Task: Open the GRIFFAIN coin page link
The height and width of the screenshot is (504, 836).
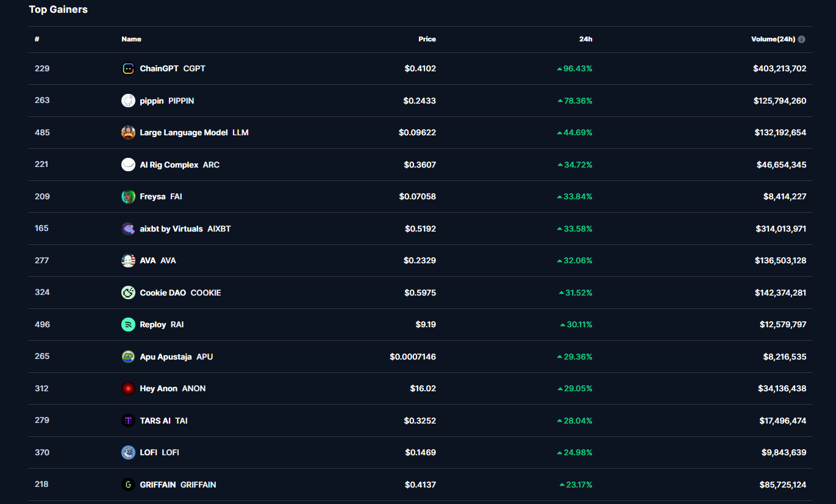Action: tap(178, 484)
